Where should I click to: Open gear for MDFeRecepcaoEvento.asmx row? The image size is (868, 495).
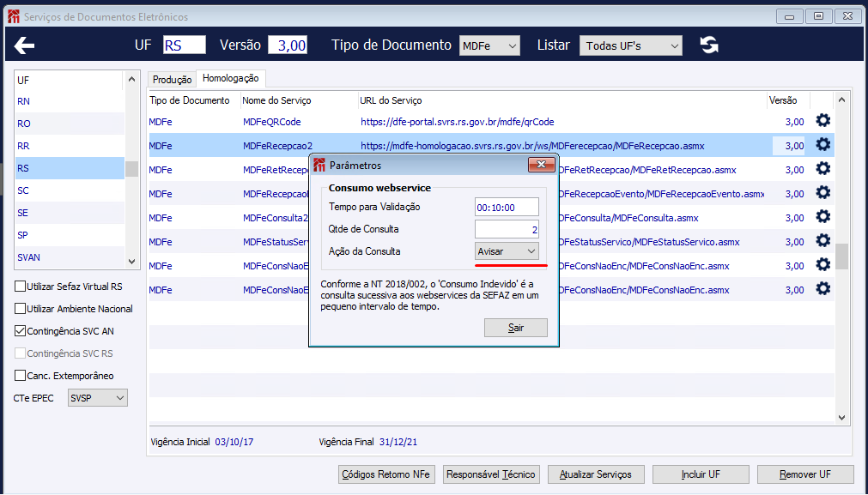point(823,192)
